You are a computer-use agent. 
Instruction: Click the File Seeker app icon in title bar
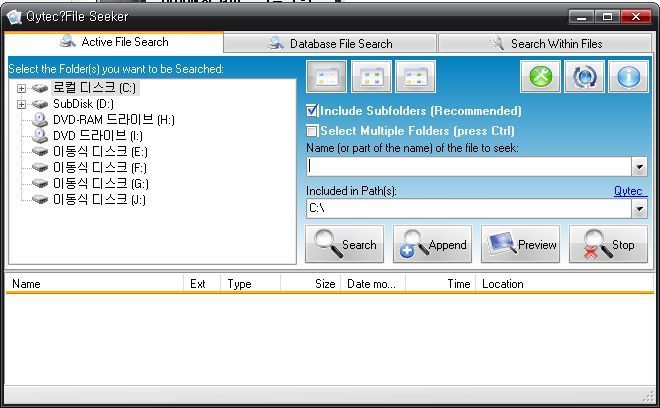[14, 17]
